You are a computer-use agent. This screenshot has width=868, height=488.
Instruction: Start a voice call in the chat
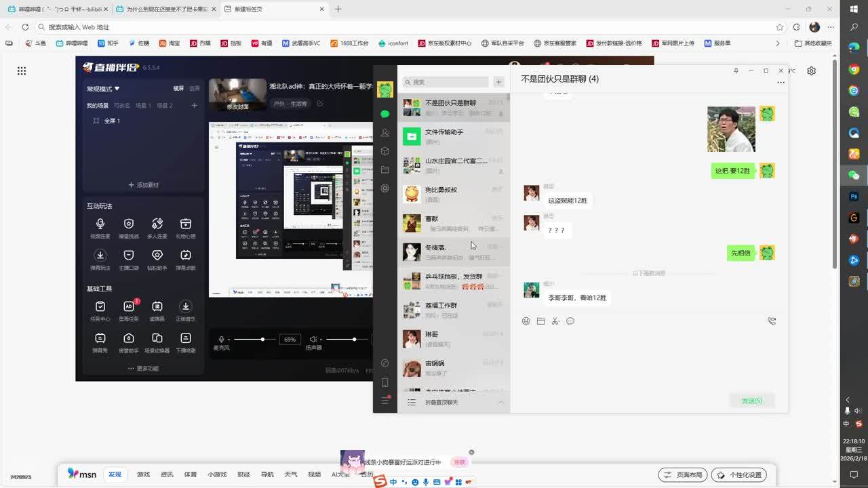pyautogui.click(x=772, y=321)
